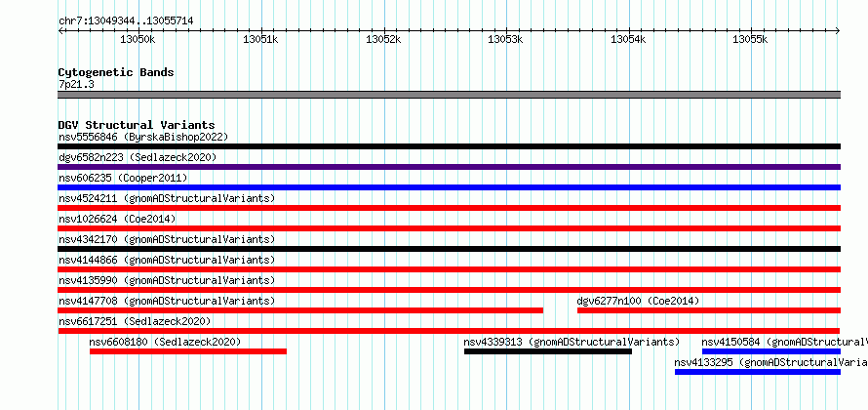The width and height of the screenshot is (868, 410).
Task: Open nsv4147708 gnomAD variant label
Action: coord(167,301)
